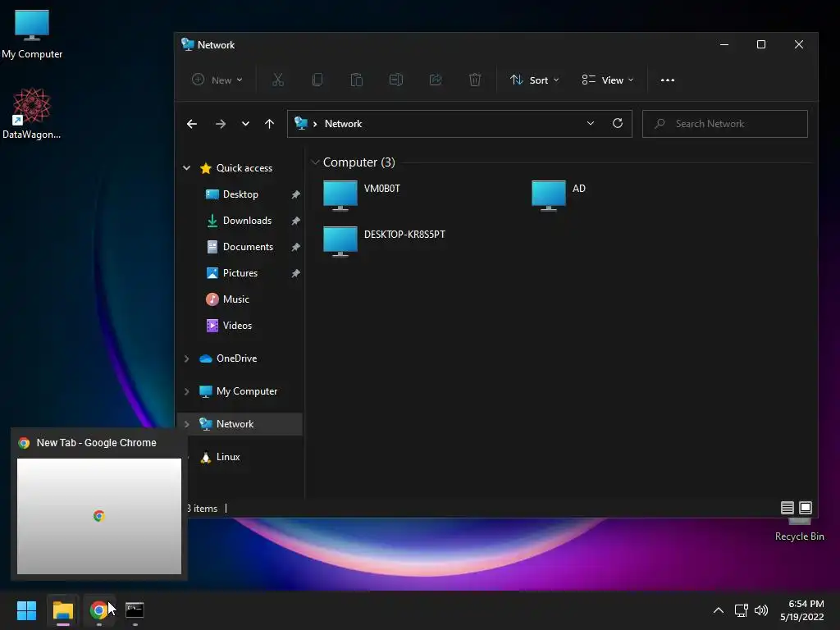
Task: Select the VM0B0T computer
Action: [x=362, y=195]
